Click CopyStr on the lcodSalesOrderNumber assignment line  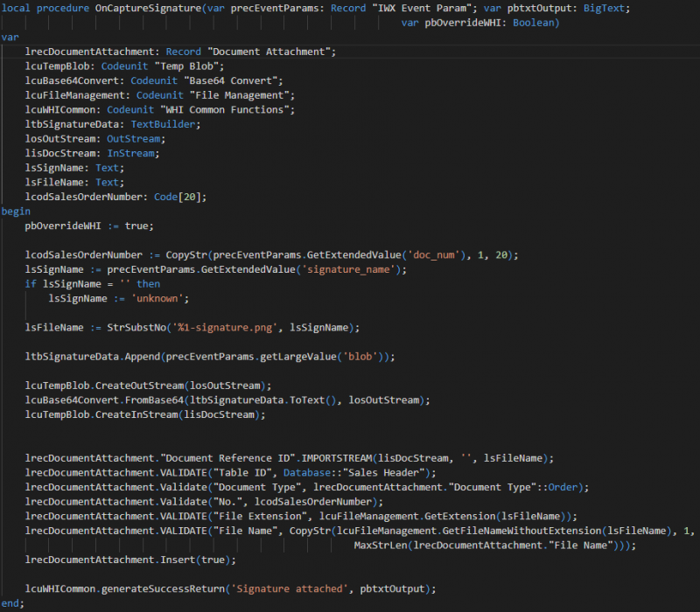[186, 255]
